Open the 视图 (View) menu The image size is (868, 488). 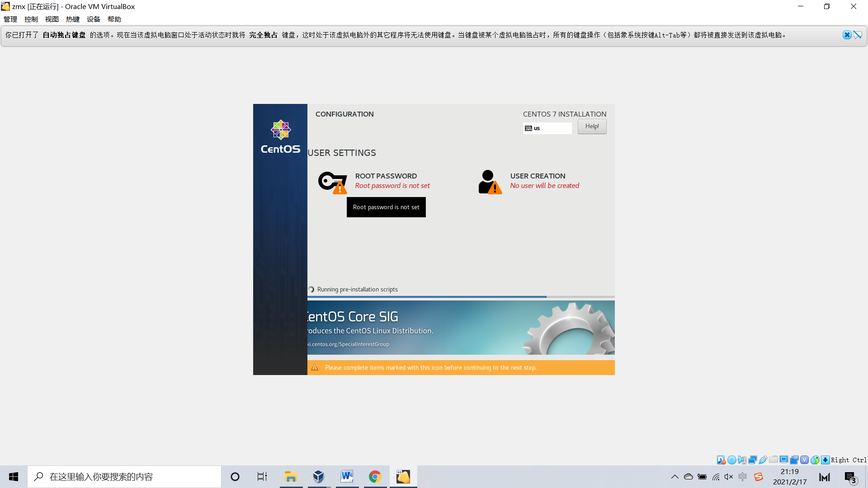(52, 19)
